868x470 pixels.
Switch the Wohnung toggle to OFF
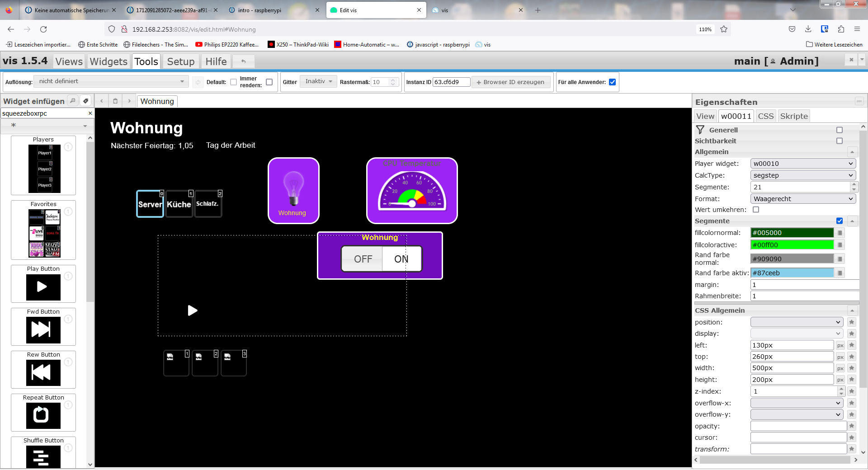pyautogui.click(x=363, y=259)
